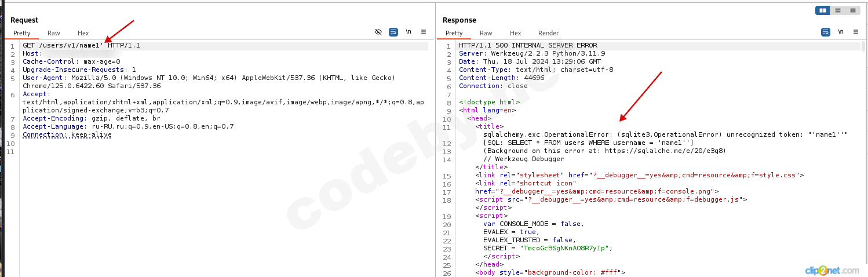Select the side-by-side layout icon
868x277 pixels.
pos(823,10)
